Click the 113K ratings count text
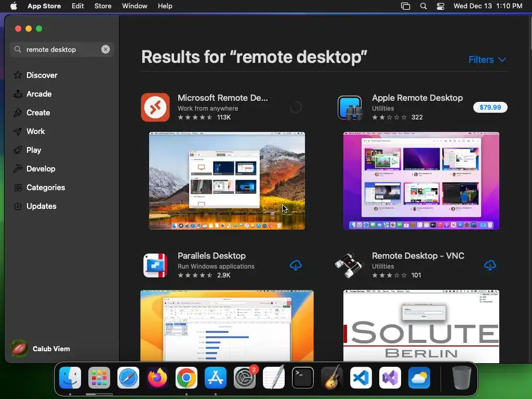Screen dimensions: 532x399 (x=224, y=117)
